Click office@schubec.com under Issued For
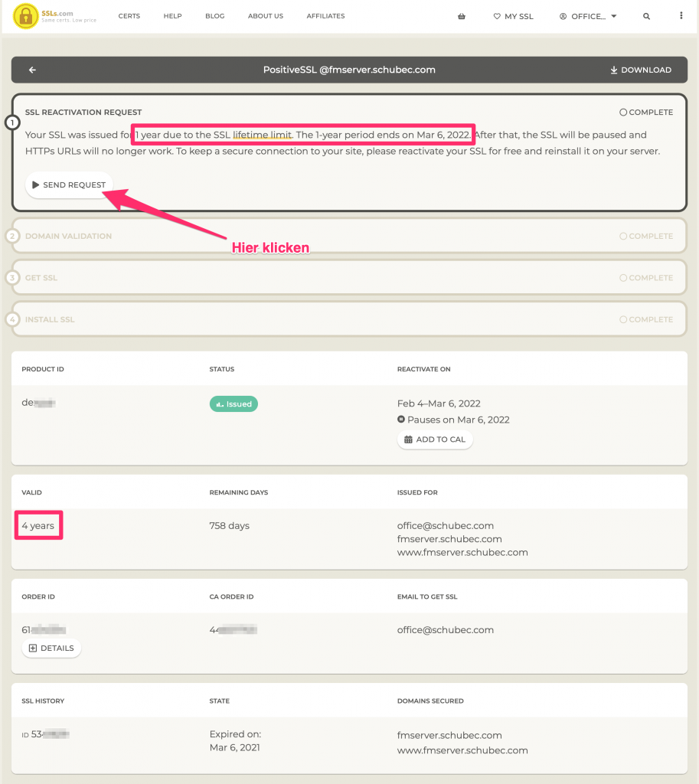The image size is (699, 784). [446, 525]
